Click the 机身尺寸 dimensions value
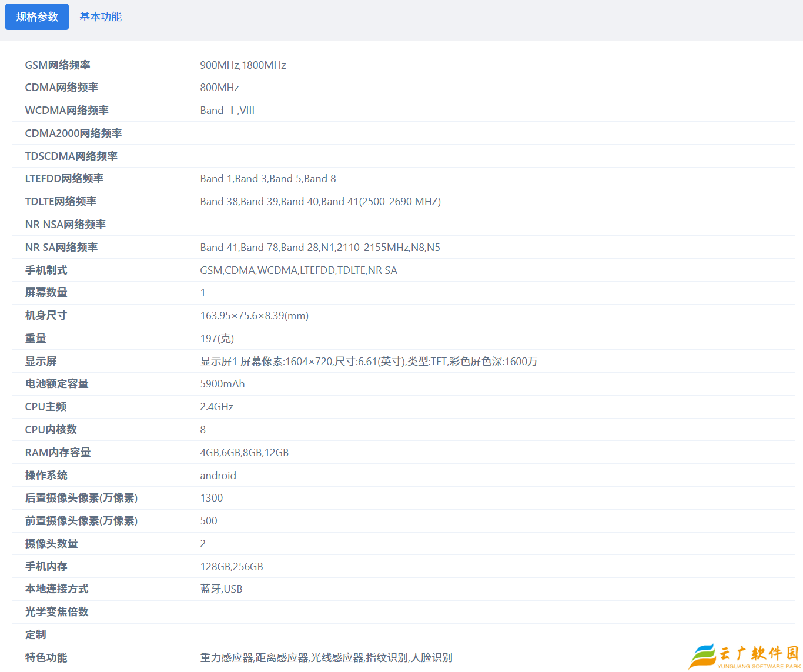The width and height of the screenshot is (803, 672). pyautogui.click(x=254, y=316)
